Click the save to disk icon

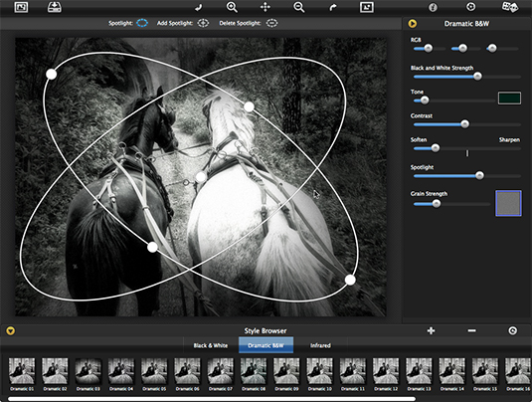point(55,7)
